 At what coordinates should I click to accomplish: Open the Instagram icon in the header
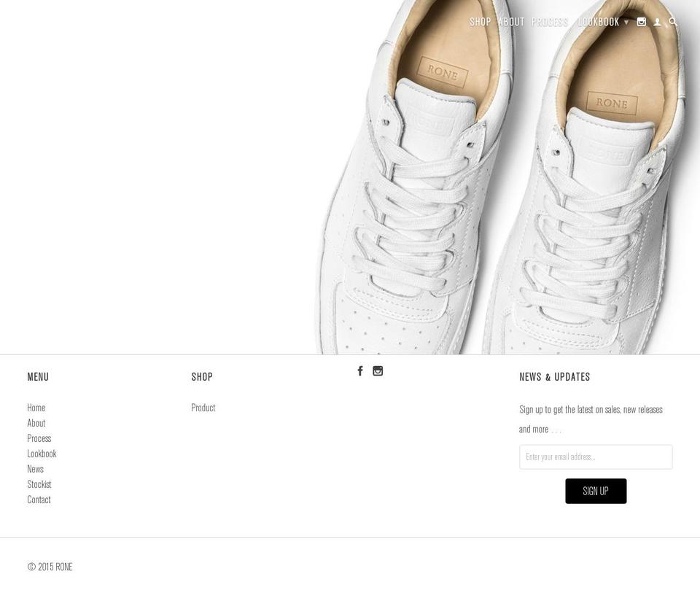pyautogui.click(x=641, y=22)
